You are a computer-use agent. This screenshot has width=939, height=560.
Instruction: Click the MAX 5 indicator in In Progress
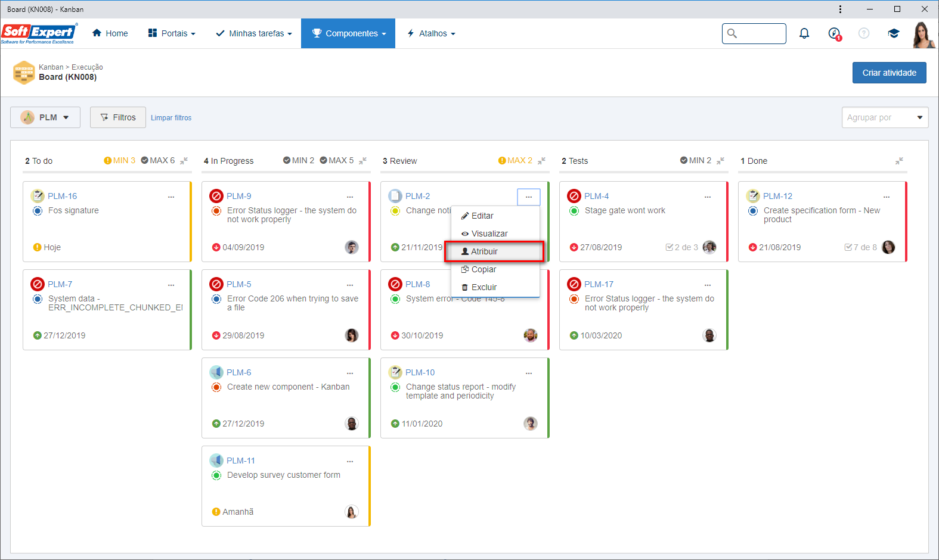337,160
